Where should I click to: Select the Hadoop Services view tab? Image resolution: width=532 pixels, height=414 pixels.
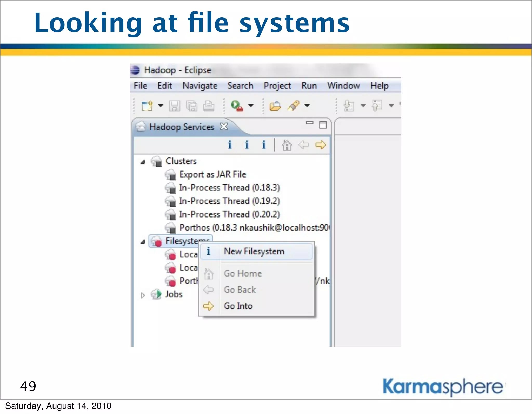[x=182, y=127]
